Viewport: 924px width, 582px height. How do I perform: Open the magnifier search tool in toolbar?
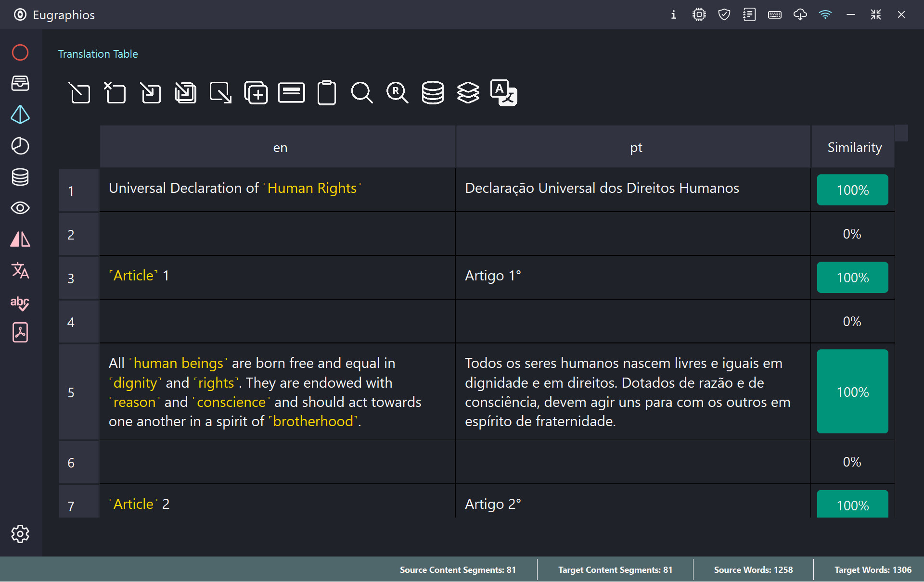(x=362, y=92)
